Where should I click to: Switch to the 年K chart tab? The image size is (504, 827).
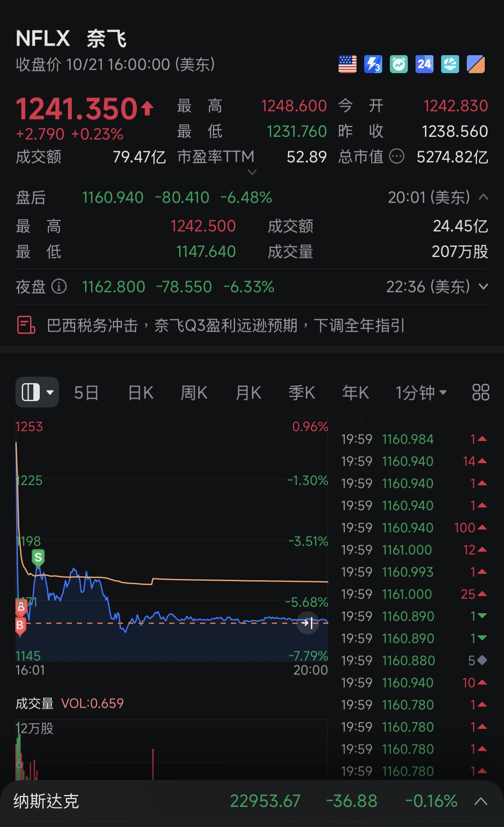click(x=356, y=393)
